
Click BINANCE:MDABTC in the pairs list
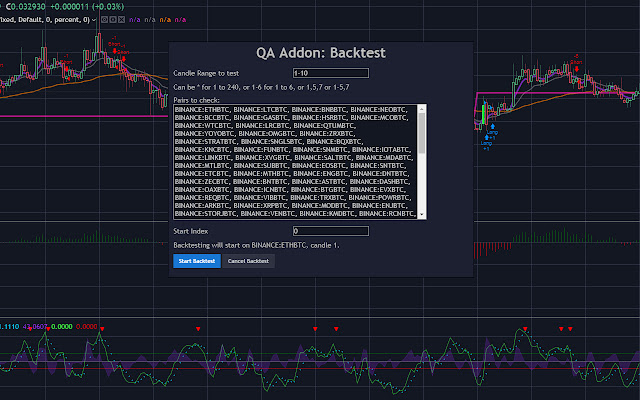click(383, 158)
